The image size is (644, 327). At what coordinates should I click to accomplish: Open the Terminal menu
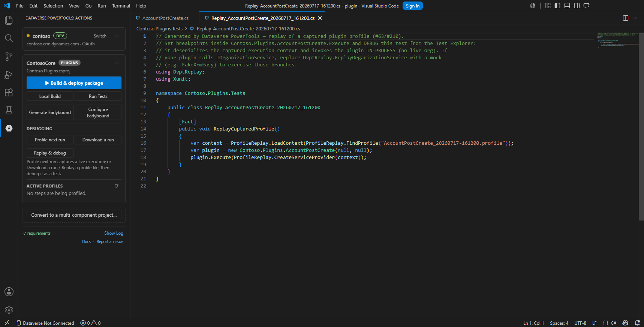121,6
